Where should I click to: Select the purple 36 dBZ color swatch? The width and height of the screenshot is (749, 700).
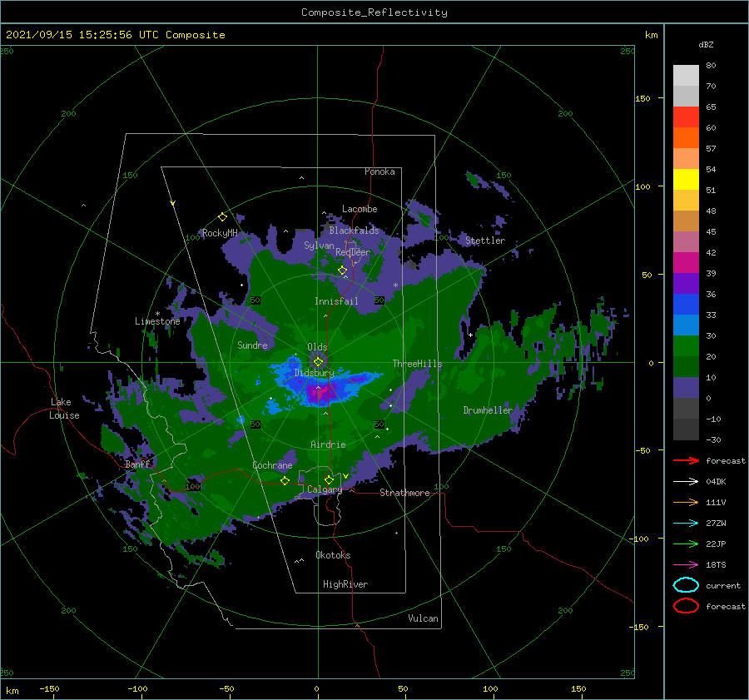[686, 284]
